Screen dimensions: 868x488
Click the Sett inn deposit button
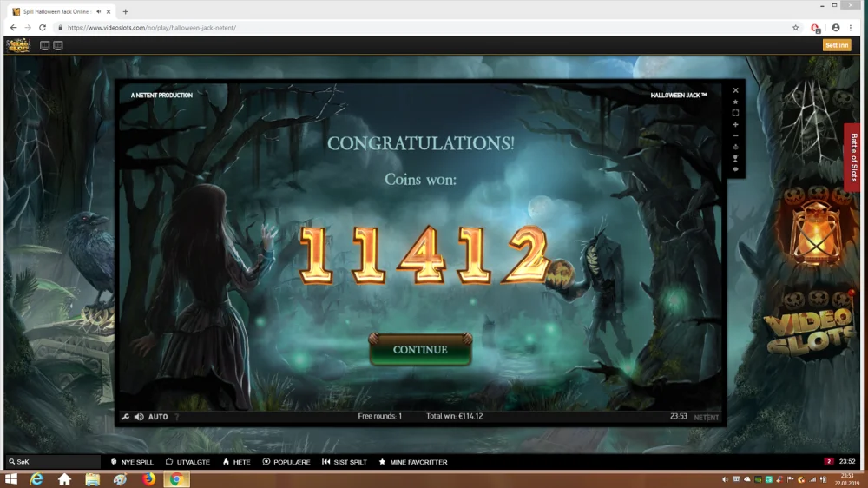point(837,45)
